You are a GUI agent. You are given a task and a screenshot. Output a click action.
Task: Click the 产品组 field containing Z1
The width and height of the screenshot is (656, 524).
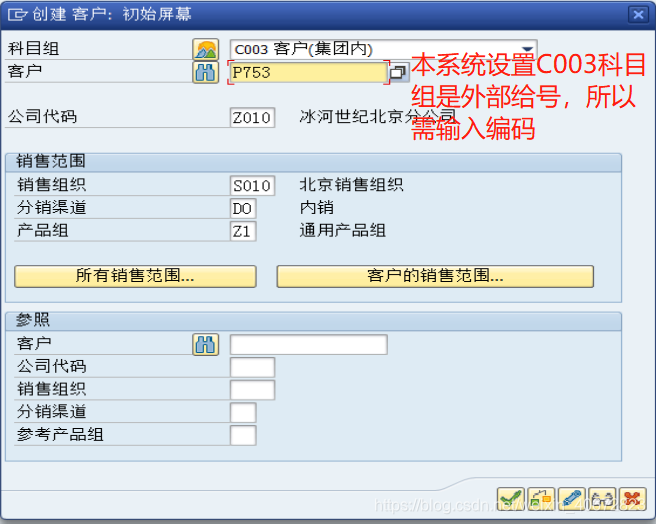(x=243, y=231)
